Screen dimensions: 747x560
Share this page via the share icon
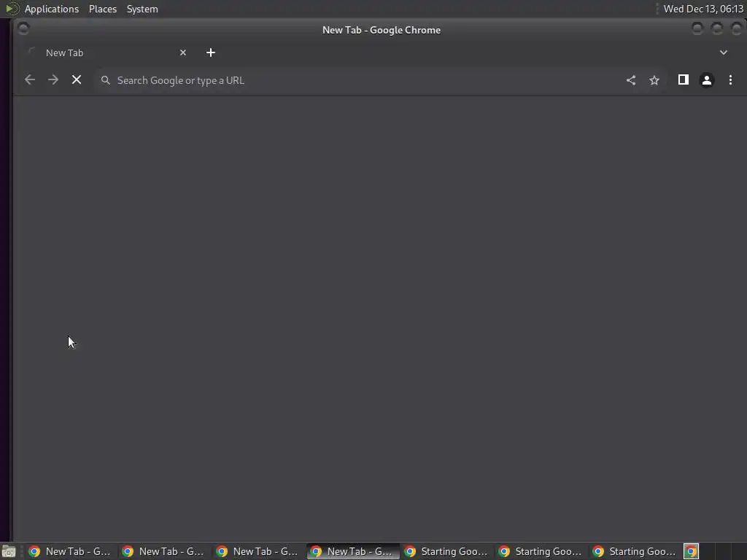tap(631, 80)
